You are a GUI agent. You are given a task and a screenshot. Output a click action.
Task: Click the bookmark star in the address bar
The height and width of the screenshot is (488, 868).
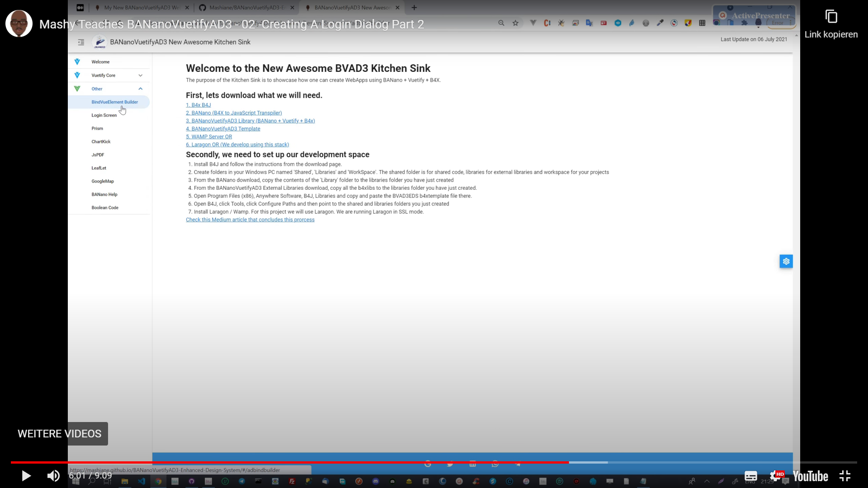click(x=516, y=22)
